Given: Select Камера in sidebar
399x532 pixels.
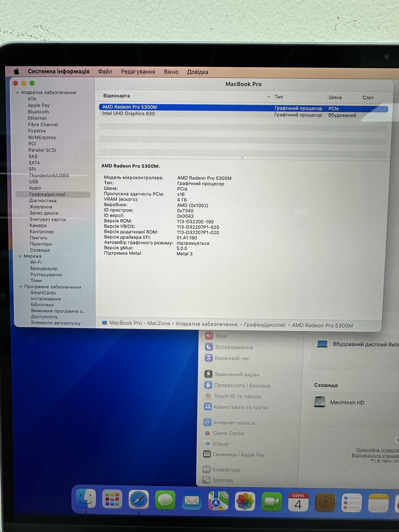Looking at the screenshot, I should [x=38, y=225].
